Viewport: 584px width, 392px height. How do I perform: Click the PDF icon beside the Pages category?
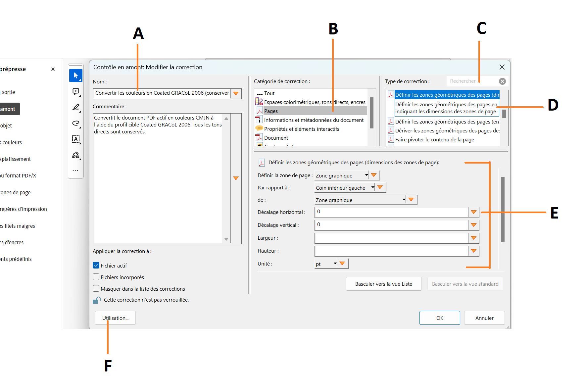pyautogui.click(x=259, y=111)
